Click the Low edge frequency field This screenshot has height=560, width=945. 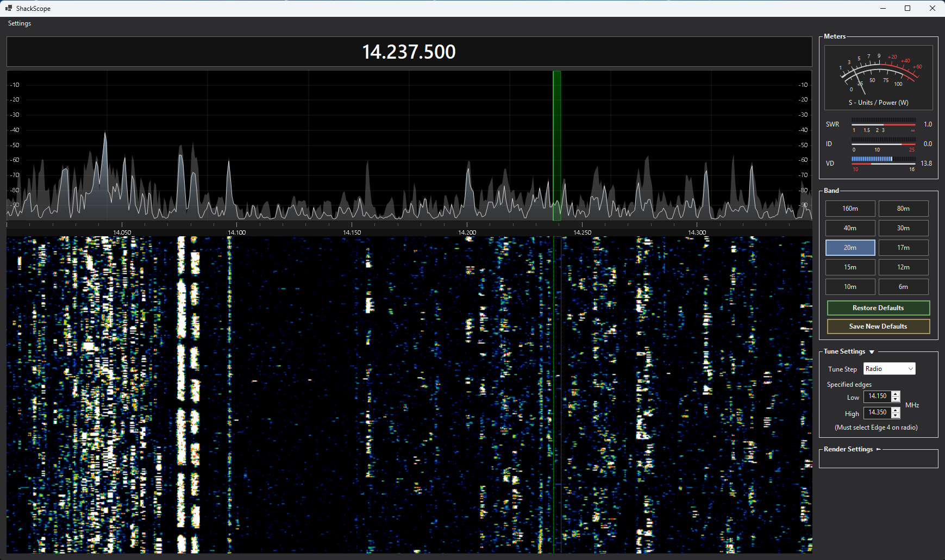(x=878, y=397)
